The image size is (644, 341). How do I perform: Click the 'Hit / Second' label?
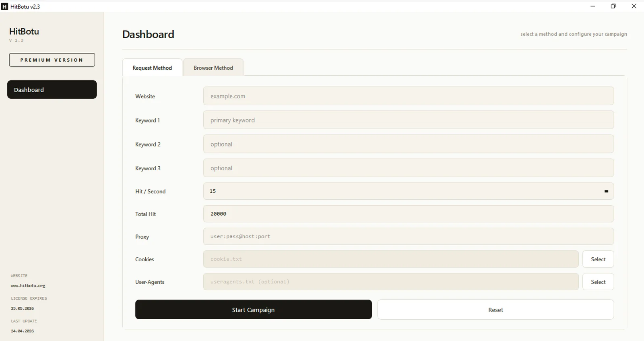pyautogui.click(x=151, y=191)
